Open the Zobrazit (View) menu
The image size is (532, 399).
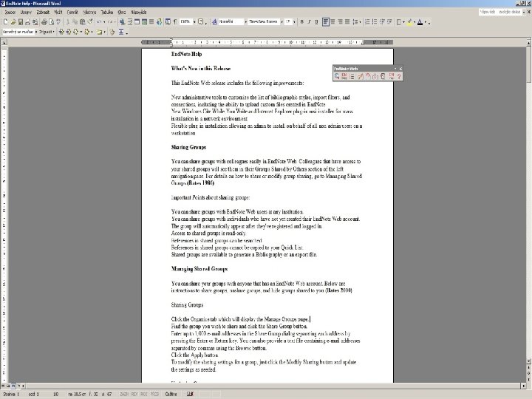point(43,13)
